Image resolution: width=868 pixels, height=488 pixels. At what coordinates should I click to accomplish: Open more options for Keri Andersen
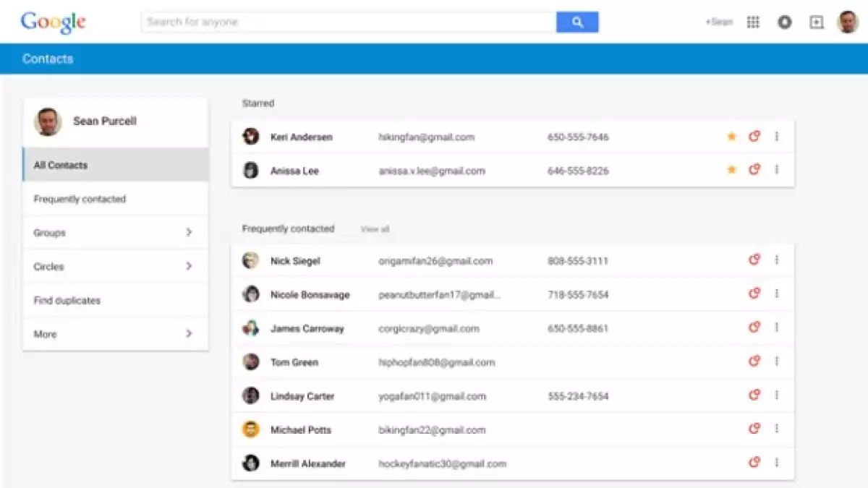click(x=777, y=137)
